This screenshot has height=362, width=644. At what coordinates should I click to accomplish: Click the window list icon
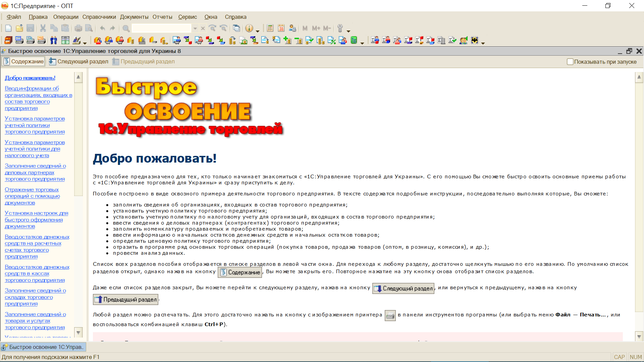[236, 28]
